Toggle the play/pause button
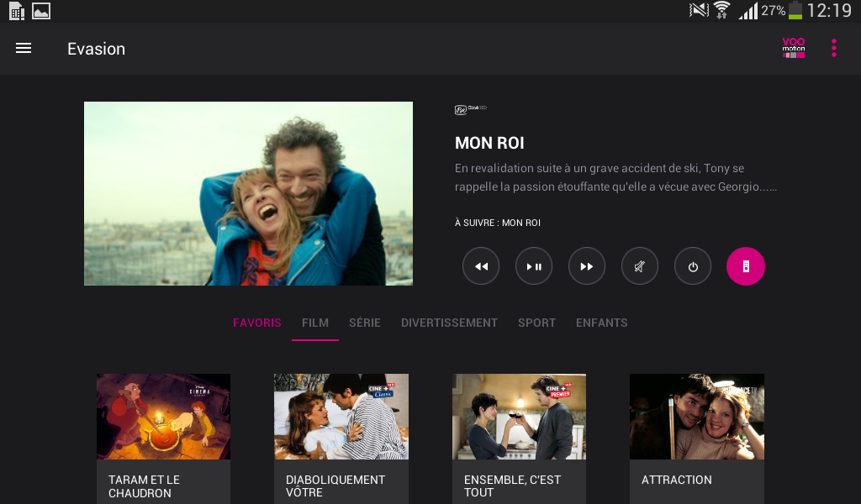The height and width of the screenshot is (504, 861). pos(534,266)
